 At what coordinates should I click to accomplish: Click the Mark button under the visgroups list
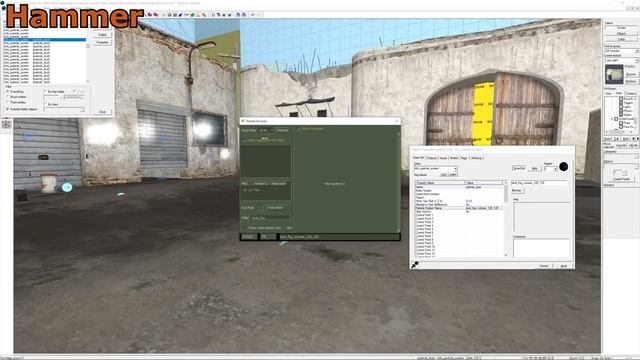coord(625,139)
